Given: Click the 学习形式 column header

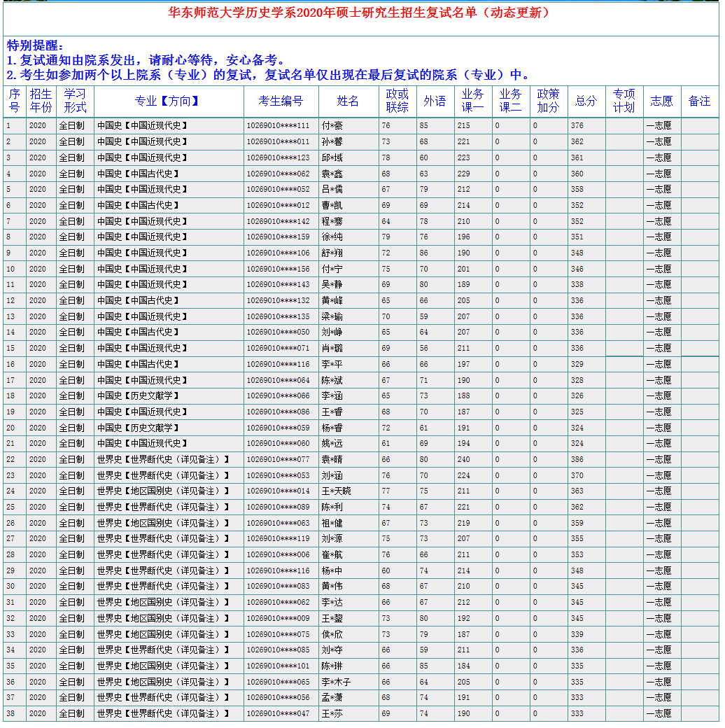Looking at the screenshot, I should tap(75, 101).
